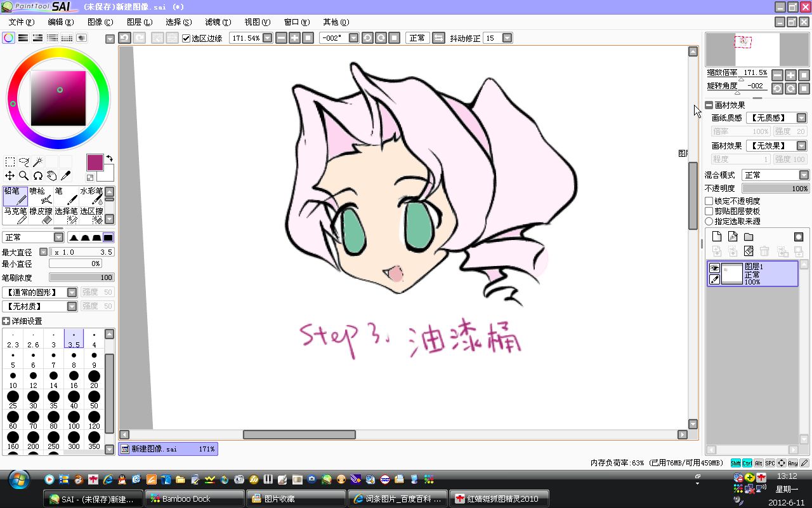Collapse the 画材效果 section
812x508 pixels.
point(709,105)
